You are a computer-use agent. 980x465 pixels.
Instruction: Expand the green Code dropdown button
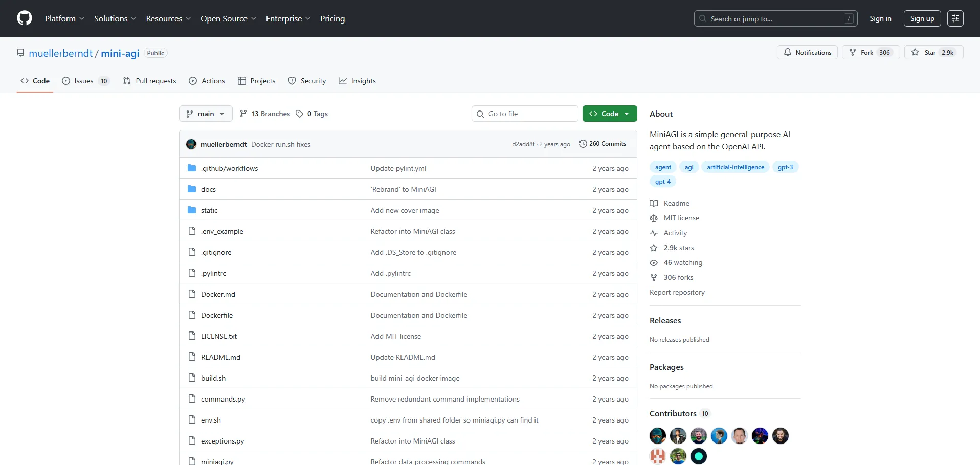[x=609, y=114]
